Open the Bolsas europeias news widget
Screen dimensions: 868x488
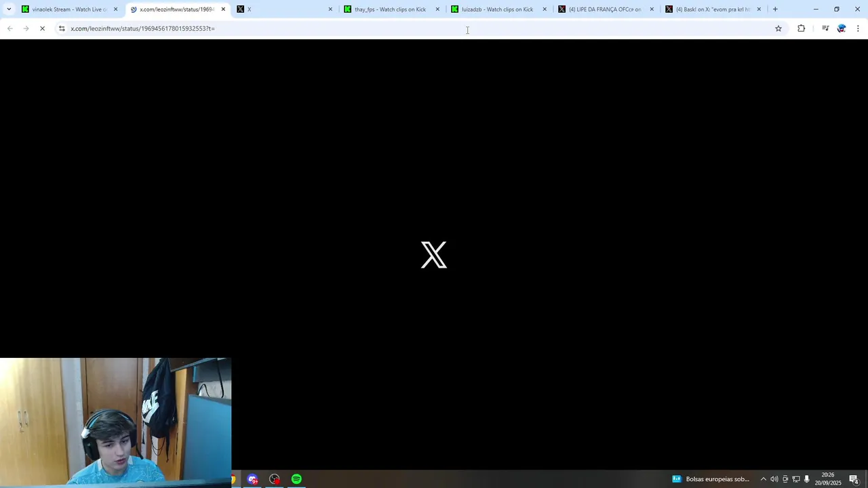711,479
